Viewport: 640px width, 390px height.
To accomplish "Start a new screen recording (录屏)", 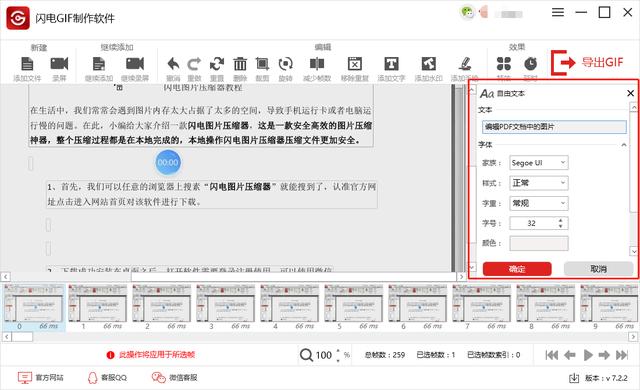I will tap(59, 64).
